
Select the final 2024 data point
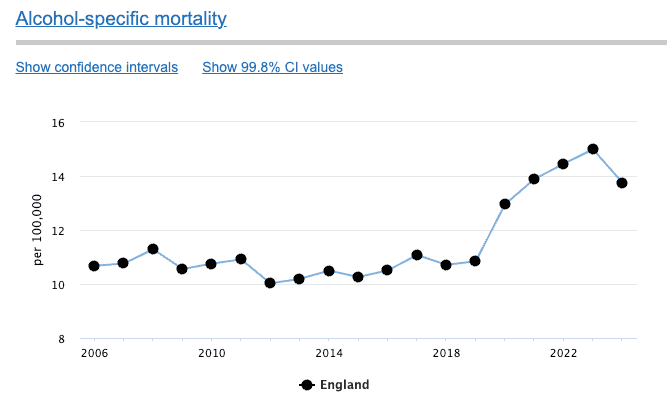tap(622, 183)
